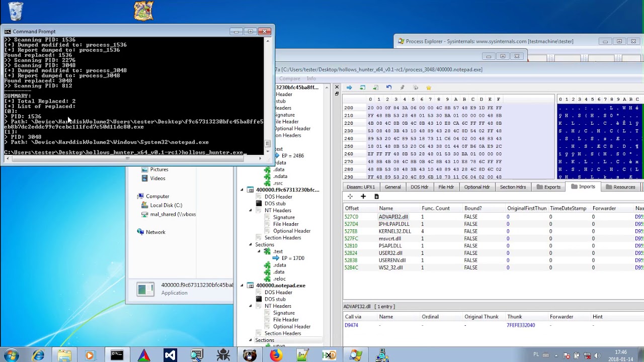Image resolution: width=644 pixels, height=362 pixels.
Task: Click the add-library icon above imports table
Action: (x=376, y=197)
